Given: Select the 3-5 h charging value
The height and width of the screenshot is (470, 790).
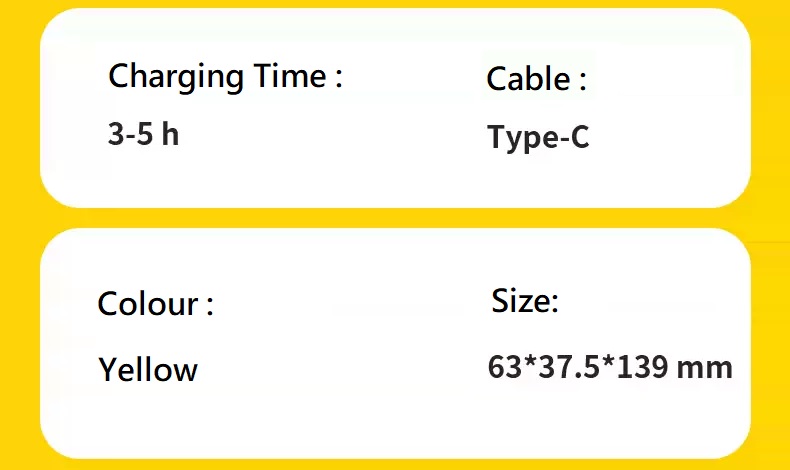Looking at the screenshot, I should click(144, 134).
